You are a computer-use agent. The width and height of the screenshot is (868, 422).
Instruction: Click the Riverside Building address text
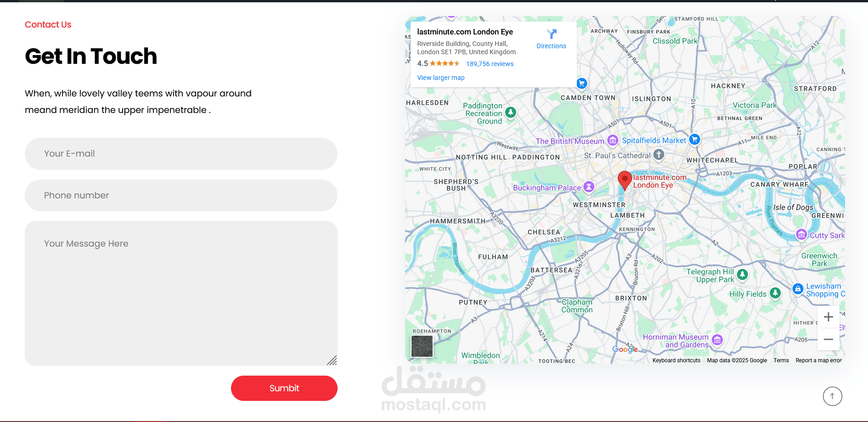pyautogui.click(x=467, y=48)
